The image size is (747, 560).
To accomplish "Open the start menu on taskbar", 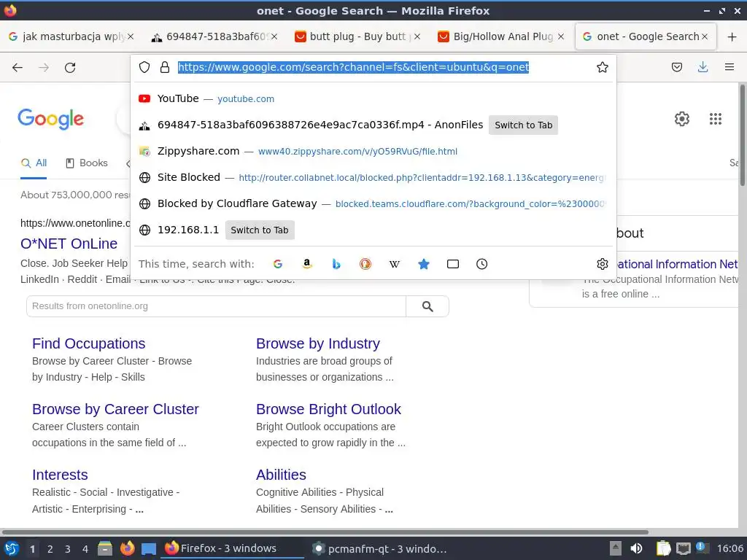I will pyautogui.click(x=12, y=548).
